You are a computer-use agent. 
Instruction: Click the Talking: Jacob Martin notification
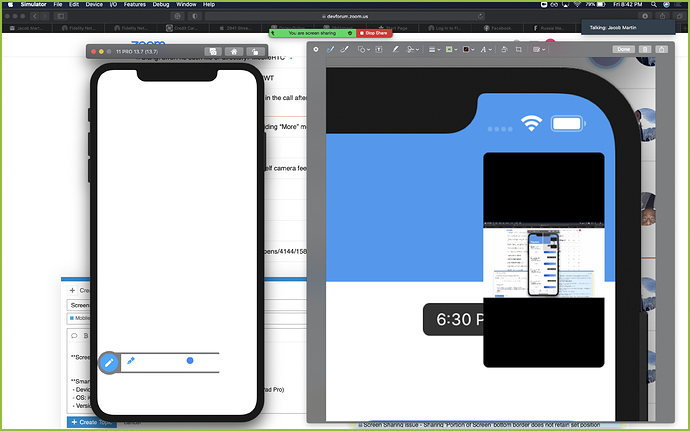point(628,27)
